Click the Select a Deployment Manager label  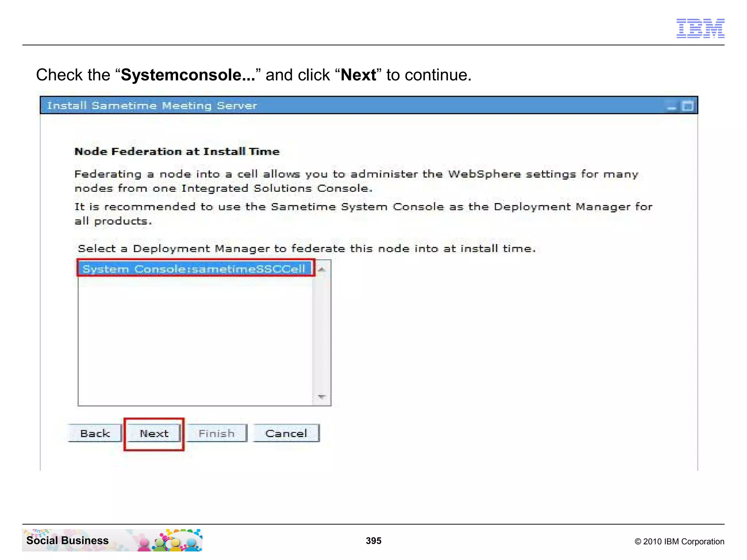(307, 249)
